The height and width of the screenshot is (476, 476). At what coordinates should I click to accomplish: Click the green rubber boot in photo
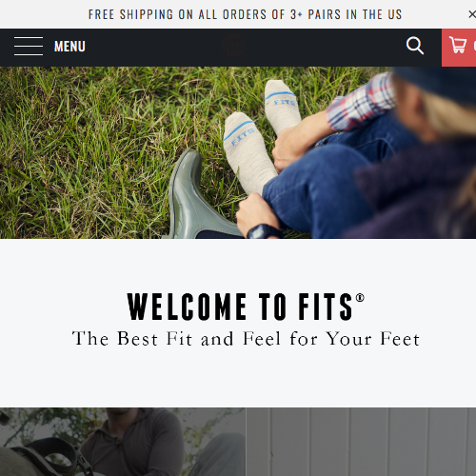pos(198,197)
